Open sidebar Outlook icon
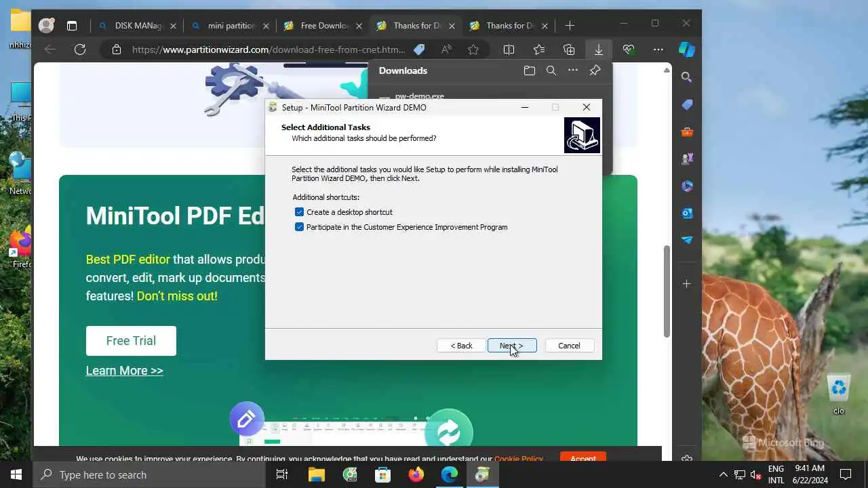 (x=687, y=213)
